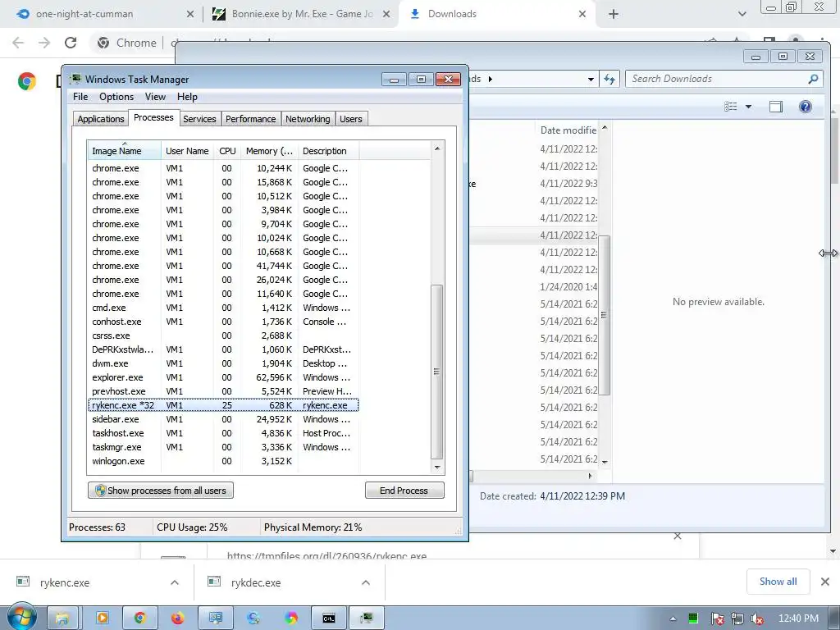Click process list scroll down arrow
This screenshot has height=630, width=840.
click(437, 467)
